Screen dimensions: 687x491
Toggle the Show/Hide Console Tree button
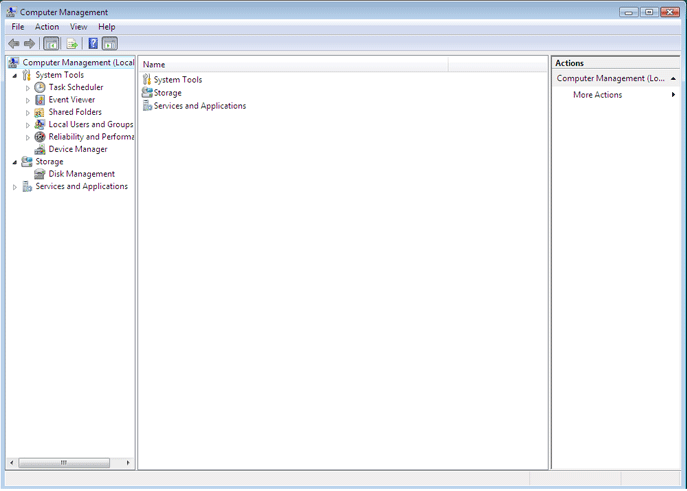[x=51, y=43]
